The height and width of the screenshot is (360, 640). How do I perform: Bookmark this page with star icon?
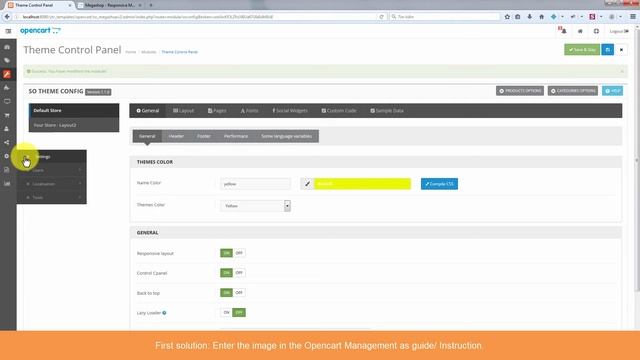pos(507,17)
